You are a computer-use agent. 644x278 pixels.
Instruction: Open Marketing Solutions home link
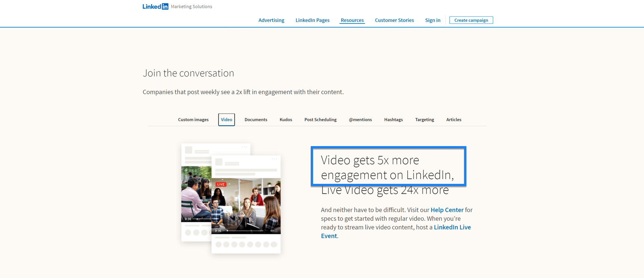[191, 6]
